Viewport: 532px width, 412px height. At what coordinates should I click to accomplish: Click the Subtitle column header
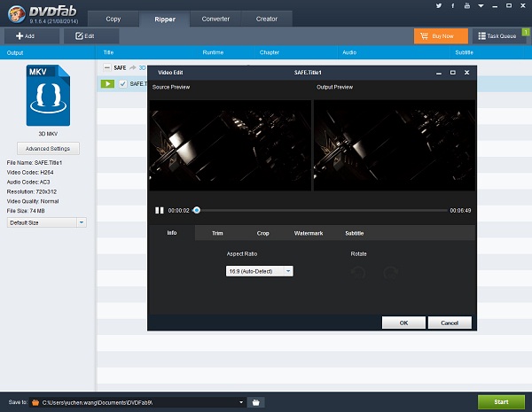[464, 52]
